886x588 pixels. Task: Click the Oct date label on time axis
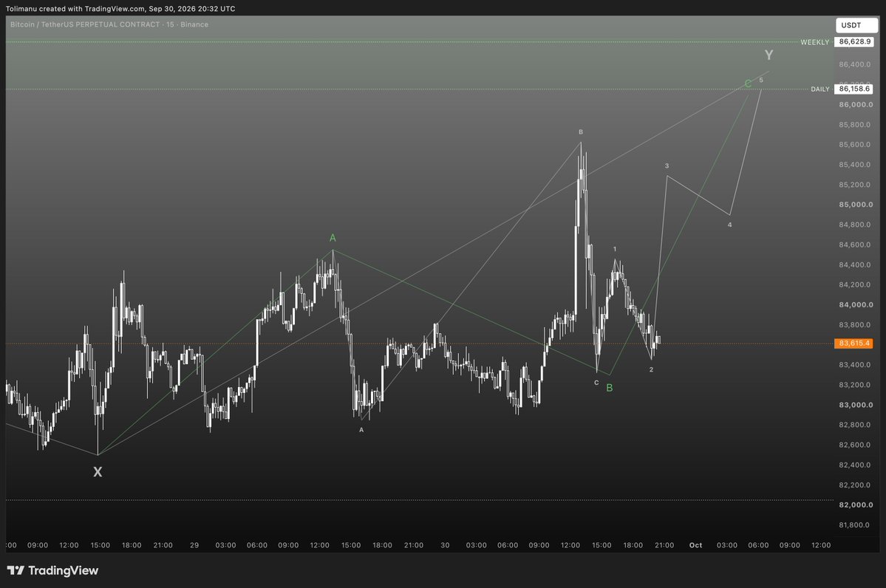pyautogui.click(x=695, y=545)
